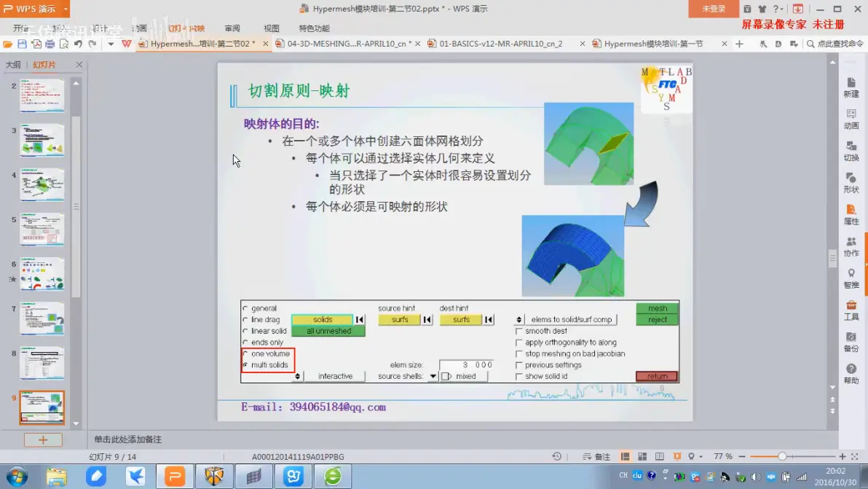Image resolution: width=868 pixels, height=489 pixels.
Task: Click the export to PDF icon
Action: [x=36, y=44]
